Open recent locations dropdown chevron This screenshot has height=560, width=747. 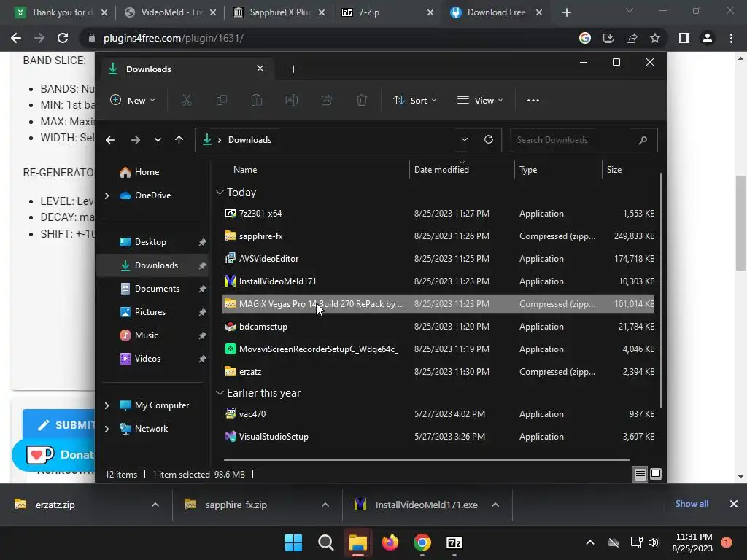pyautogui.click(x=158, y=140)
